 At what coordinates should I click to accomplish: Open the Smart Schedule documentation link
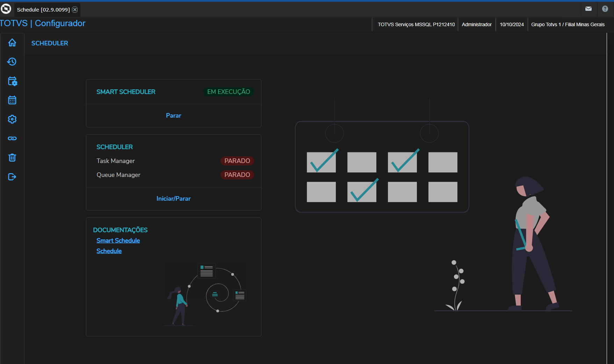pos(118,240)
